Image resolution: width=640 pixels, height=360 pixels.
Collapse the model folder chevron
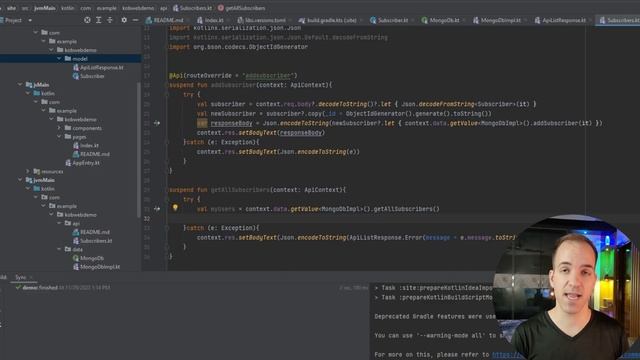tap(59, 59)
